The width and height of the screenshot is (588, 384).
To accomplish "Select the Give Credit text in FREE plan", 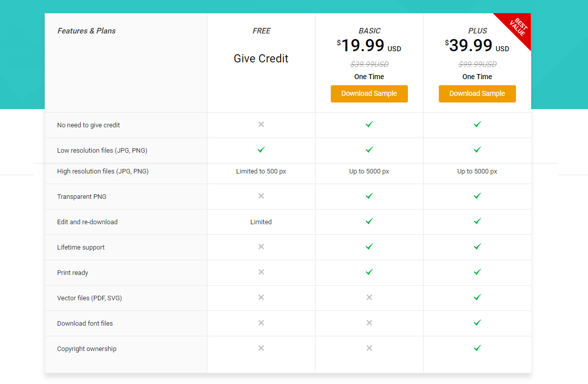I will click(x=261, y=58).
